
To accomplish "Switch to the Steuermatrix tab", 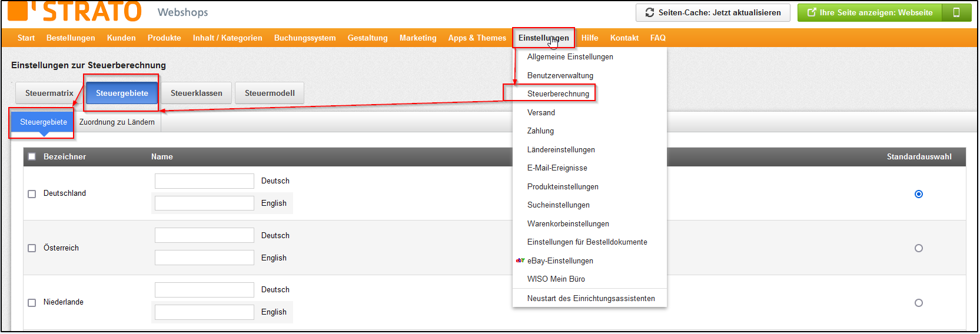I will pyautogui.click(x=49, y=93).
